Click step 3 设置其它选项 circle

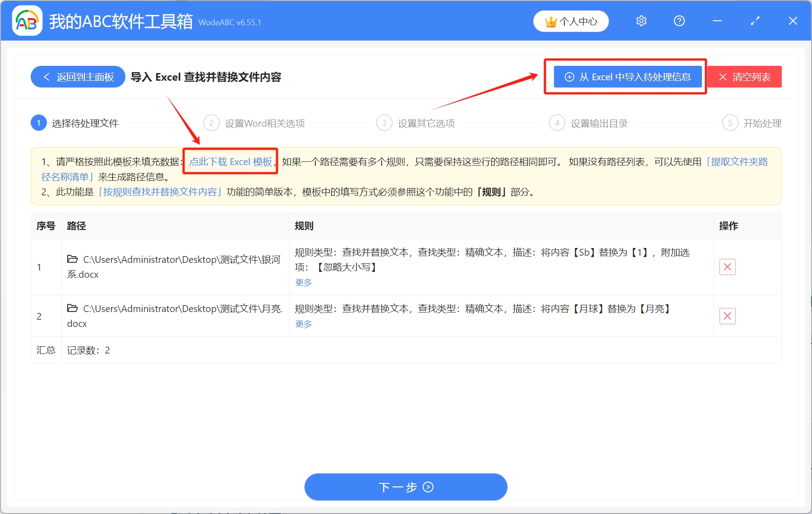pyautogui.click(x=384, y=123)
